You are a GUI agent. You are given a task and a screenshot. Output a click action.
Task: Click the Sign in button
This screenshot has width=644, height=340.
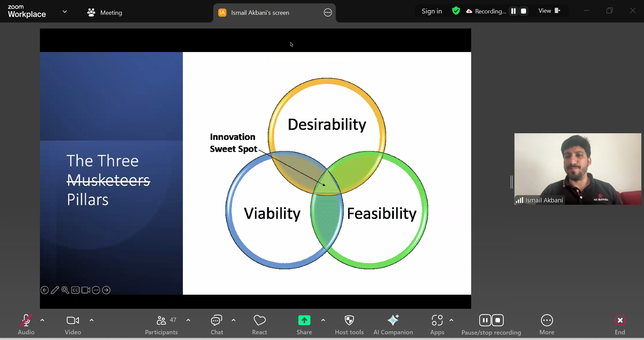point(432,11)
